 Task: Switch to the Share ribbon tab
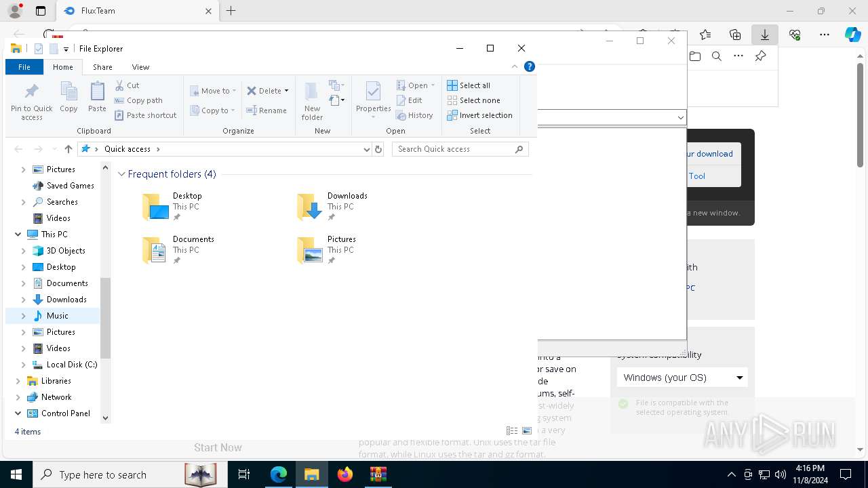click(102, 67)
